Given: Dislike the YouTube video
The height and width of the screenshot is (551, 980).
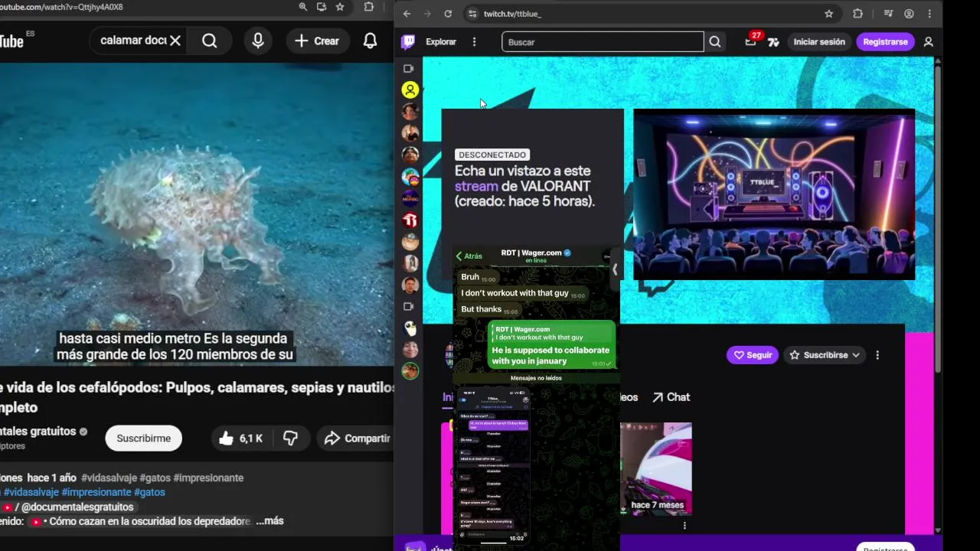Looking at the screenshot, I should tap(290, 439).
